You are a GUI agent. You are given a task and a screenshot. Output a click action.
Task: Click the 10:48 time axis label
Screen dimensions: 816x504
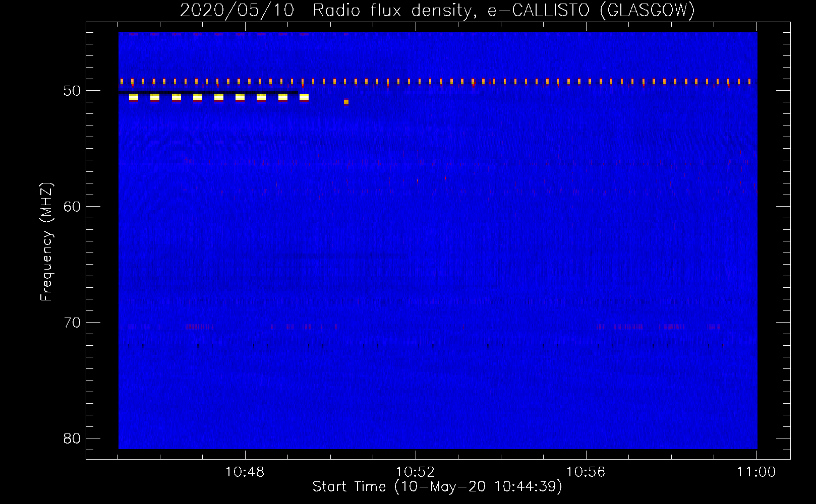pos(245,472)
